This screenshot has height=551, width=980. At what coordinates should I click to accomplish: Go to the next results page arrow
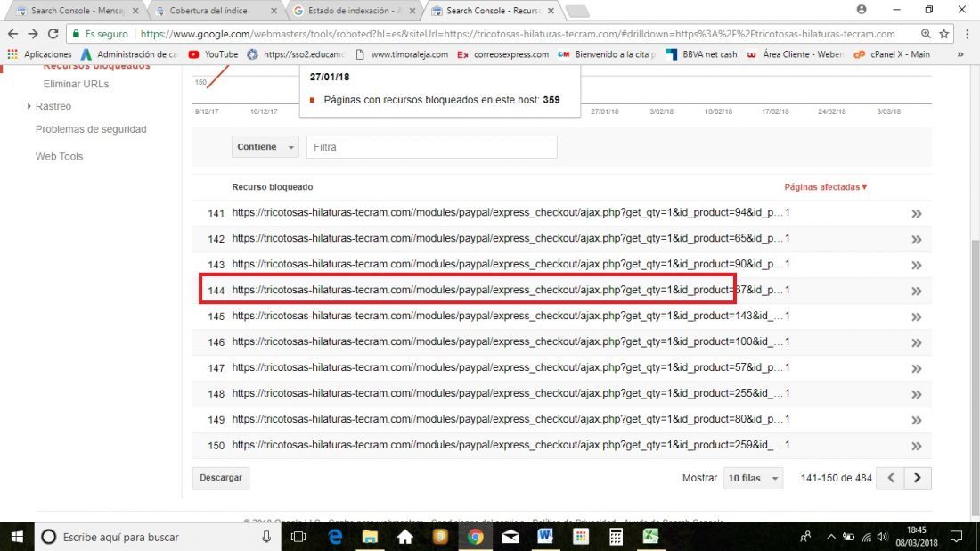[918, 478]
